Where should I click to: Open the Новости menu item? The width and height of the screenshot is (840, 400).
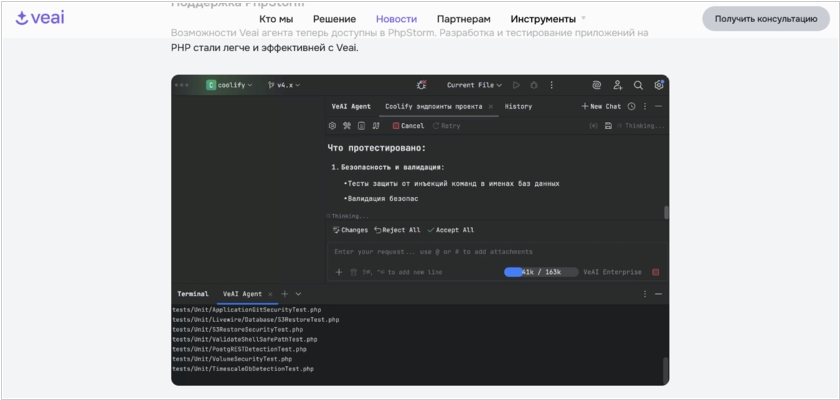(x=396, y=19)
